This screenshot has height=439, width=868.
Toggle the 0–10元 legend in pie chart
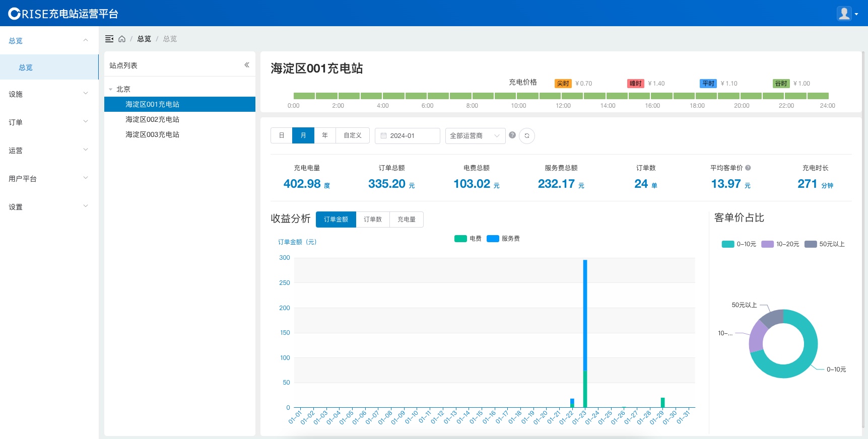(739, 244)
